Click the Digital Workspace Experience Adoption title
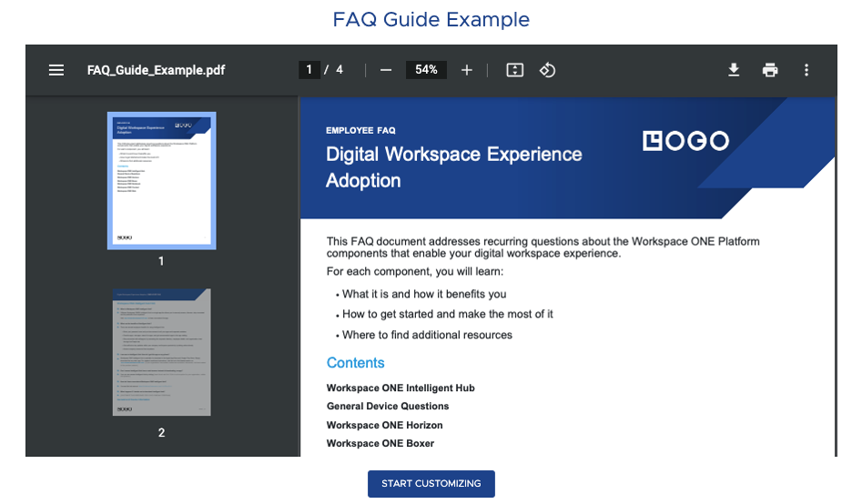The image size is (852, 504). point(453,167)
